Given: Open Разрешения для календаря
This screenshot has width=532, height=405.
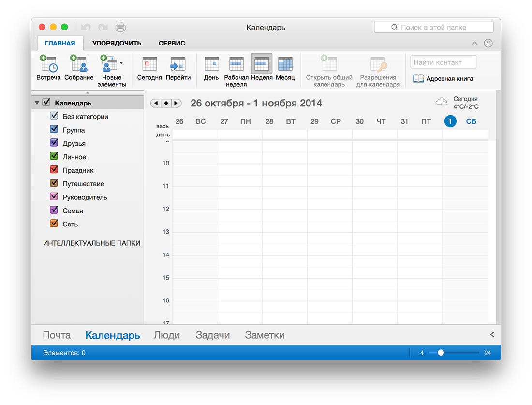Looking at the screenshot, I should pyautogui.click(x=378, y=71).
